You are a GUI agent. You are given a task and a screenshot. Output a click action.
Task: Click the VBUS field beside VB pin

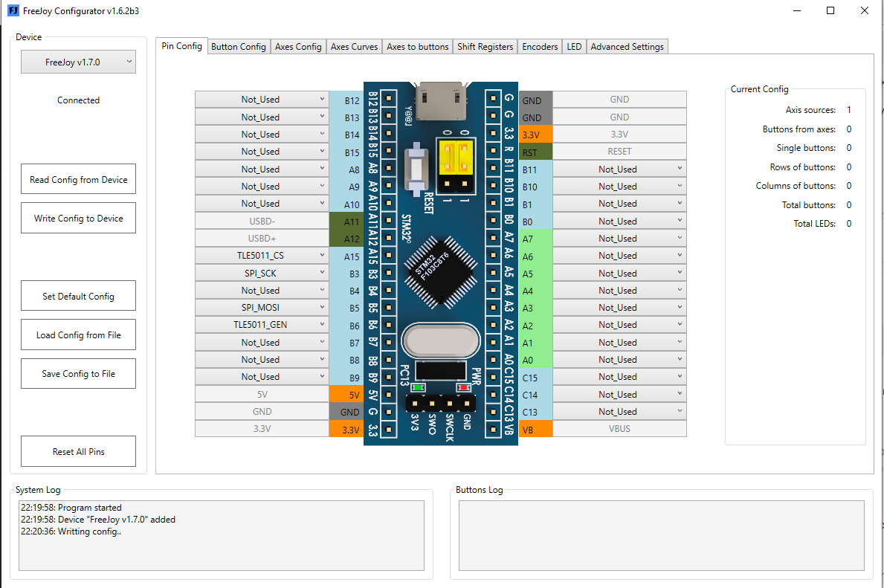619,429
